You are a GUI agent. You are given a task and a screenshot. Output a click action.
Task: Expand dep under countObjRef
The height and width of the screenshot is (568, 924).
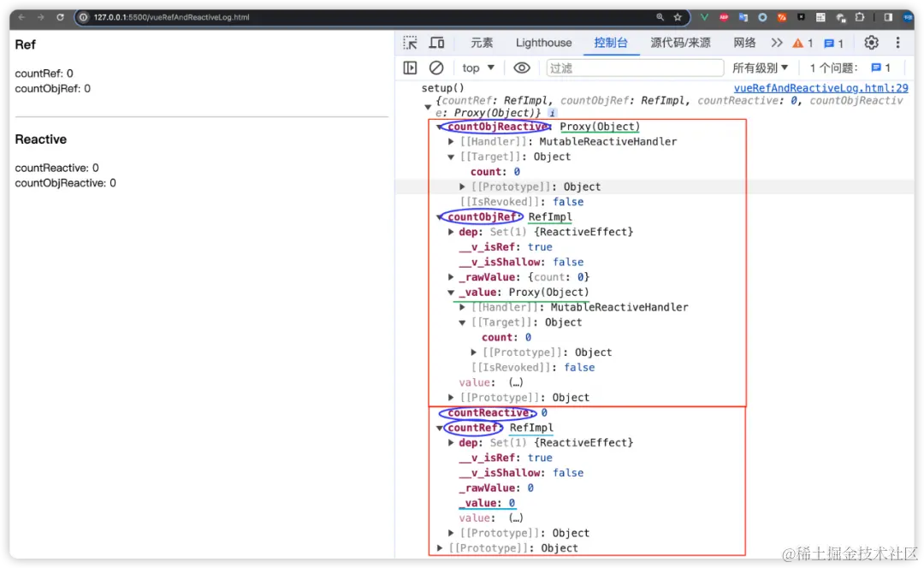point(451,232)
